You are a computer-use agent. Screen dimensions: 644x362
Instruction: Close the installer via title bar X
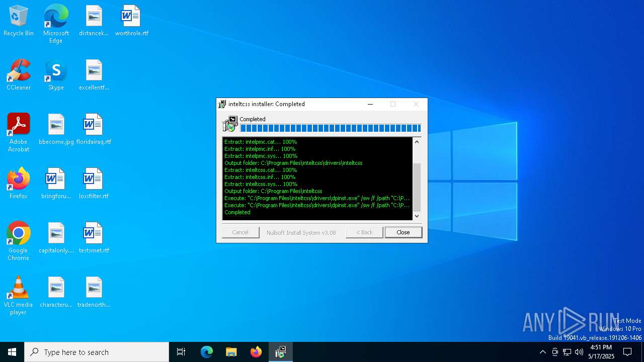tap(416, 104)
